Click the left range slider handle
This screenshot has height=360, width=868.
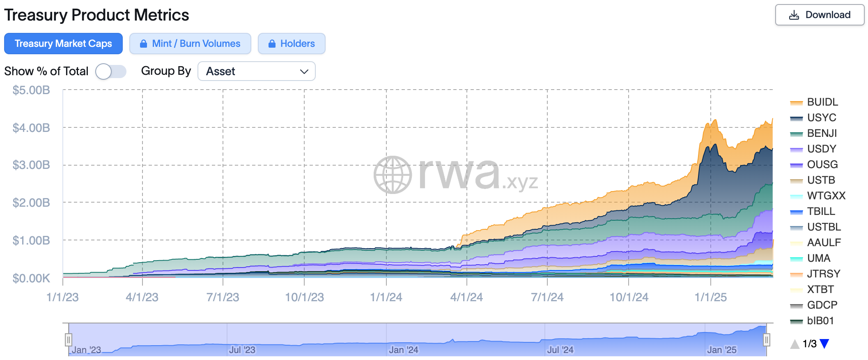69,340
